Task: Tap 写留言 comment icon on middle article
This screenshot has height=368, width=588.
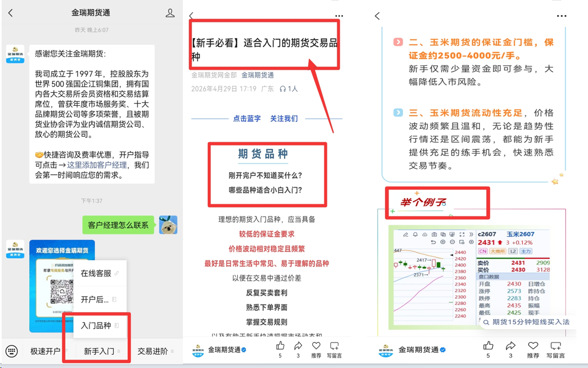Action: [334, 345]
